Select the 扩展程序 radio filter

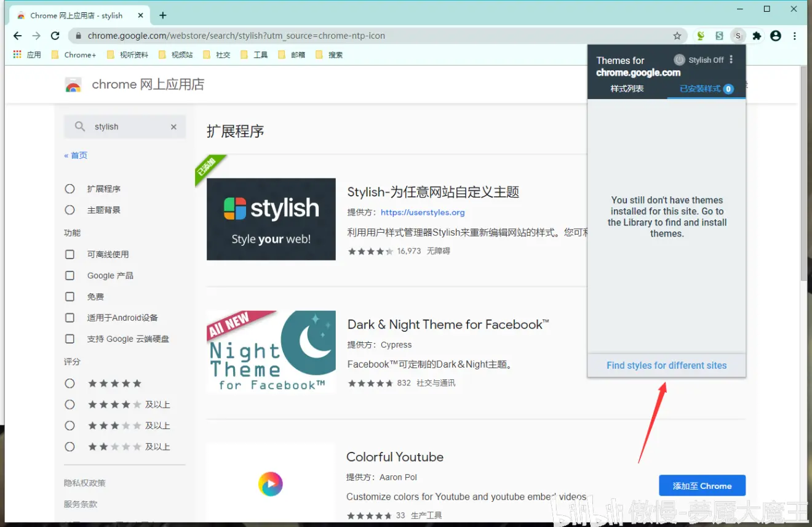(70, 189)
